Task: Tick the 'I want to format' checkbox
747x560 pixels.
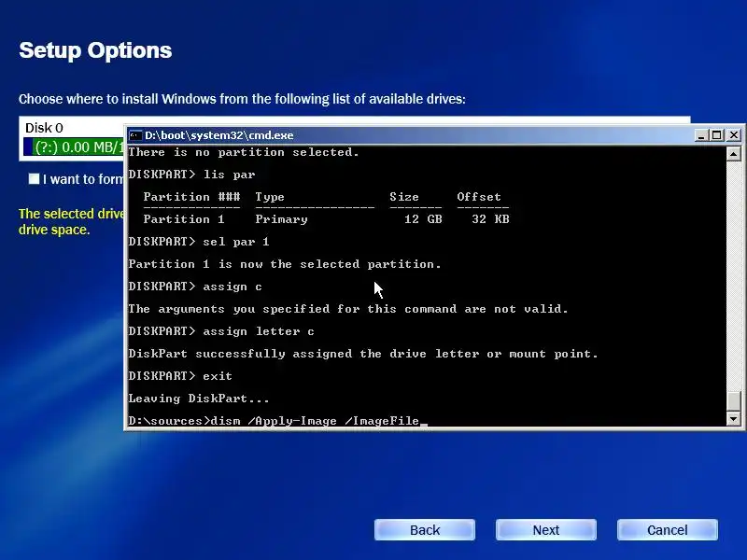Action: 34,179
